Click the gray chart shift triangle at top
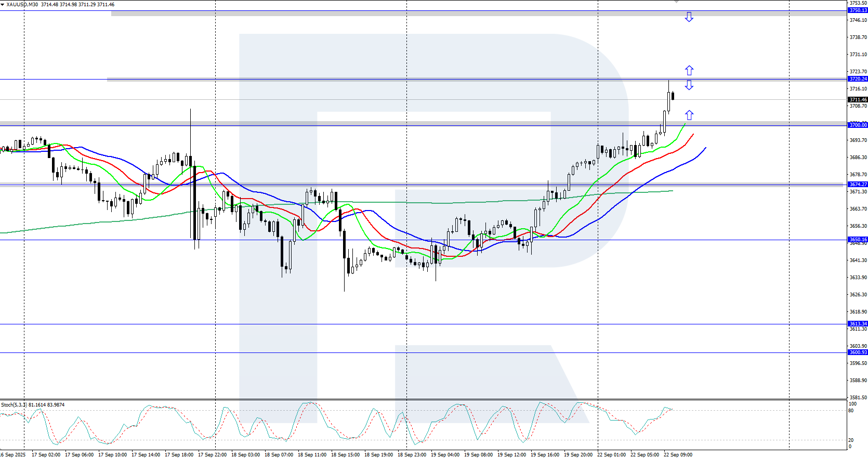868x458 pixels. click(x=676, y=2)
